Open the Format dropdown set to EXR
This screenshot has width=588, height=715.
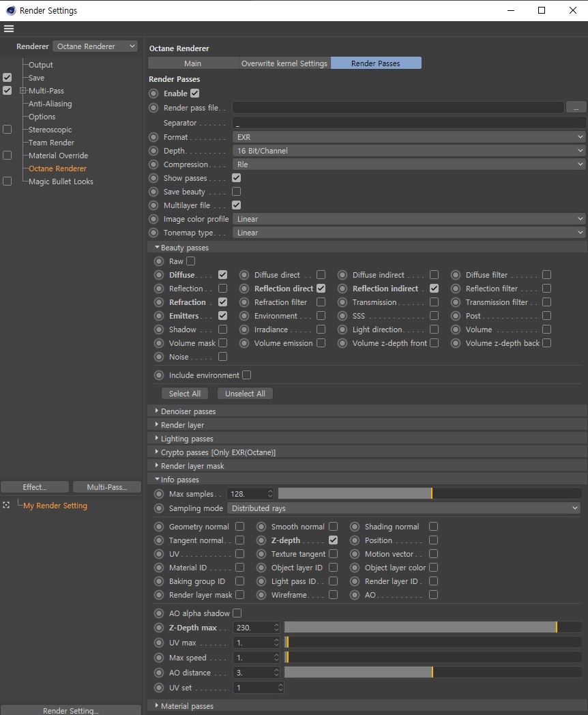click(409, 137)
